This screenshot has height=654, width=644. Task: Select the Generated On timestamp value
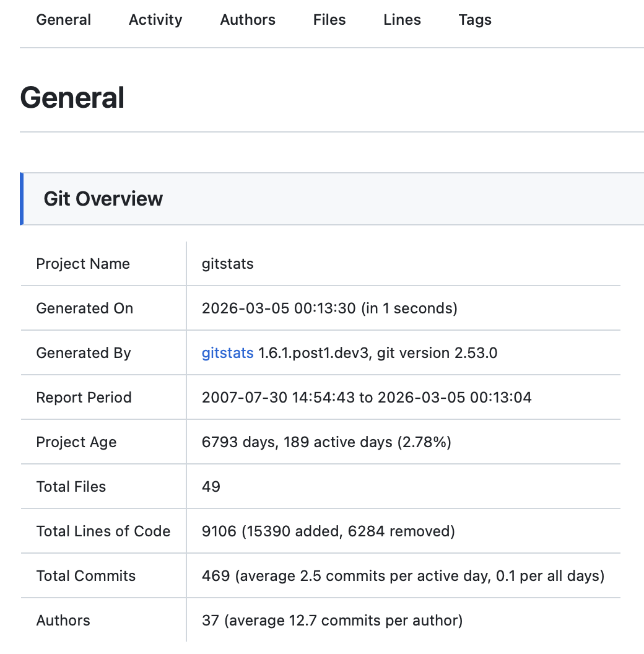click(329, 308)
